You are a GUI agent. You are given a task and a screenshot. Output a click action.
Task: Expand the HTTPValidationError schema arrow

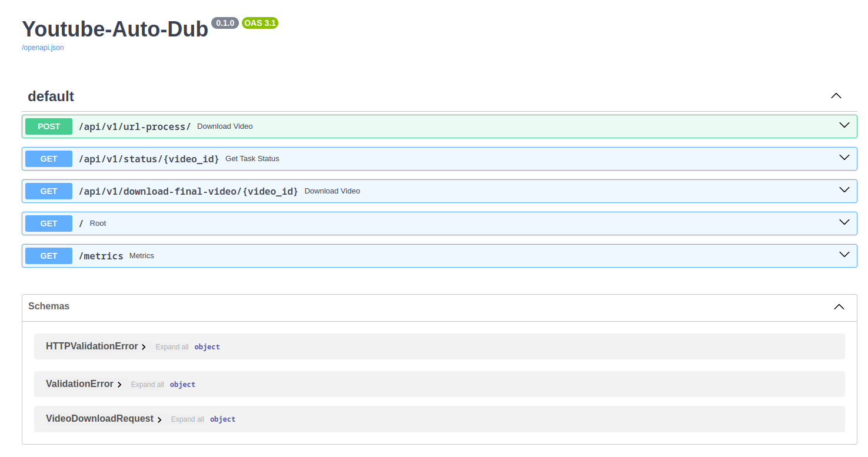[144, 346]
